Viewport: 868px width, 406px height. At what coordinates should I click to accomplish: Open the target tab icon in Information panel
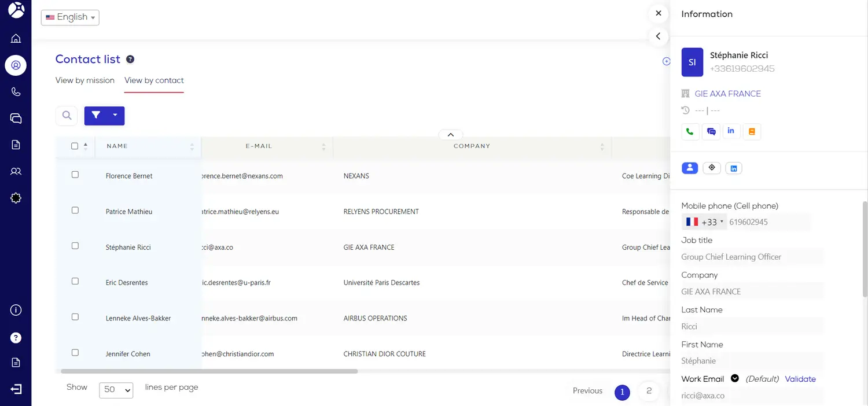click(712, 168)
